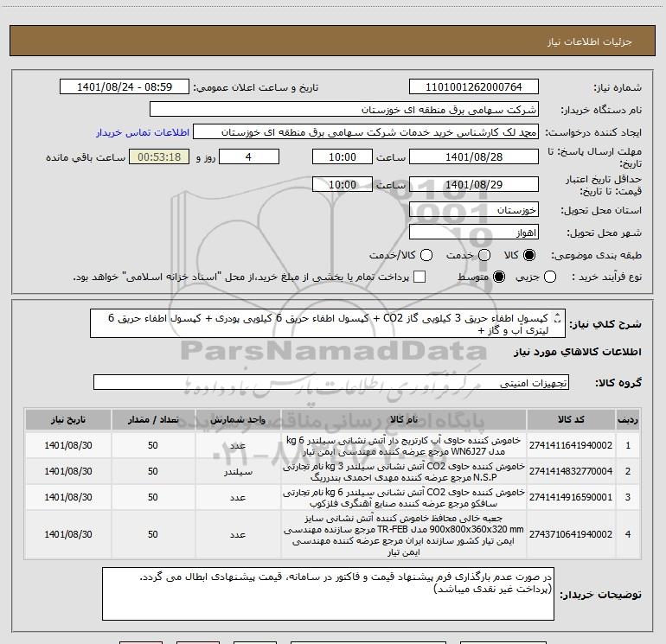
Task: Click the شماره نیاز number field
Action: [474, 87]
